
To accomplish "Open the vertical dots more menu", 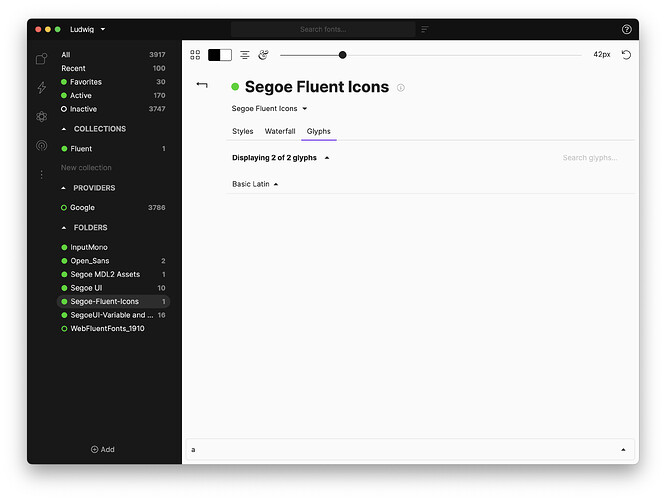I will click(x=41, y=174).
